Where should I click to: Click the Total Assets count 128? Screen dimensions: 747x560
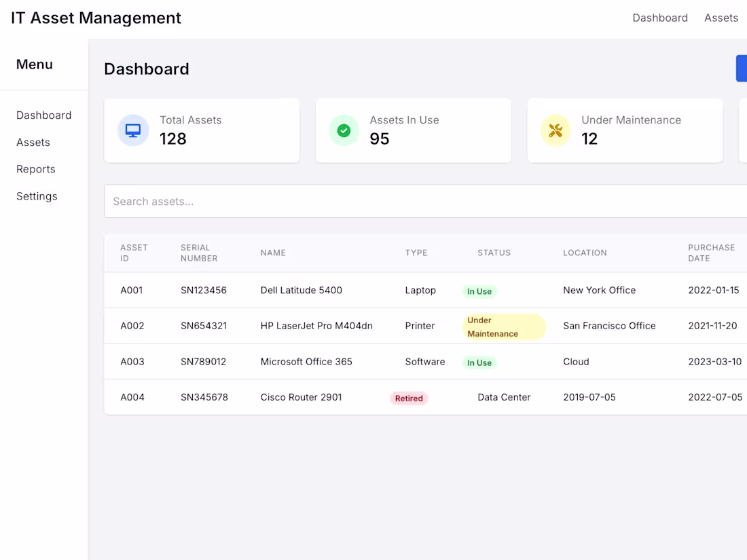[x=173, y=139]
